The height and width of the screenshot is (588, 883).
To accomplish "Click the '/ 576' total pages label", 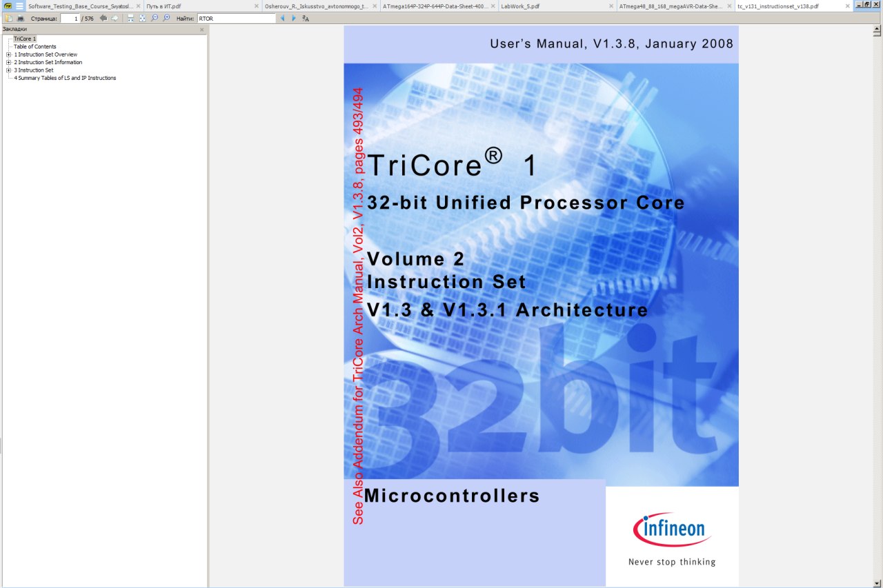I will tap(88, 19).
